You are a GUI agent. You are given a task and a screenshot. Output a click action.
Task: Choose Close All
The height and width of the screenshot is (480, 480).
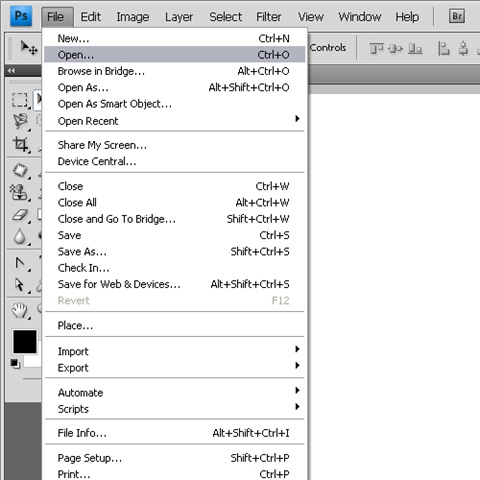[175, 202]
